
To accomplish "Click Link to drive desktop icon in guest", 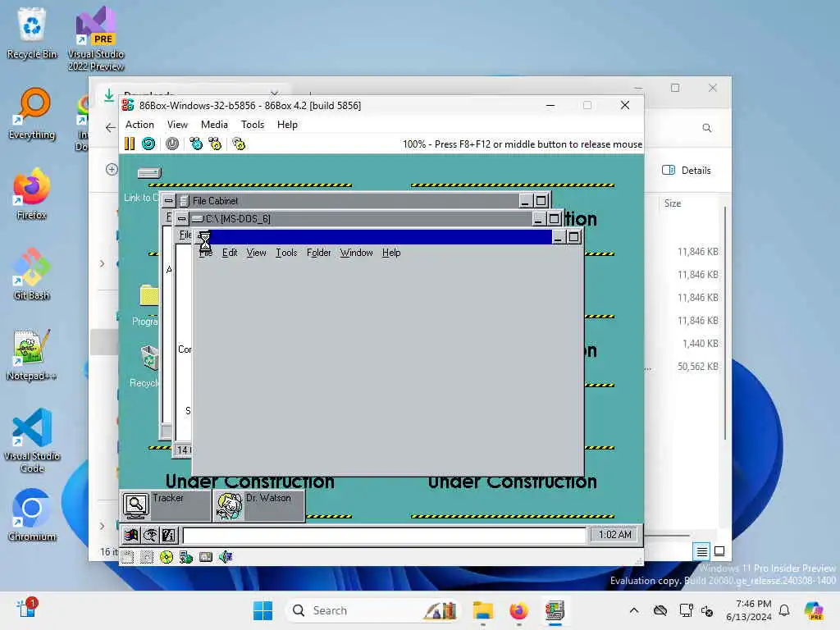I will coord(149,173).
